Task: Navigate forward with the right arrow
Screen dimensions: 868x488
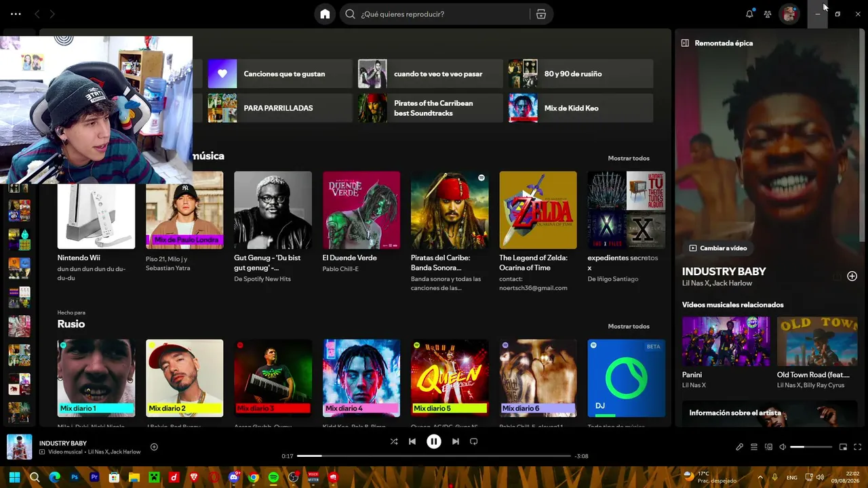Action: [x=52, y=14]
